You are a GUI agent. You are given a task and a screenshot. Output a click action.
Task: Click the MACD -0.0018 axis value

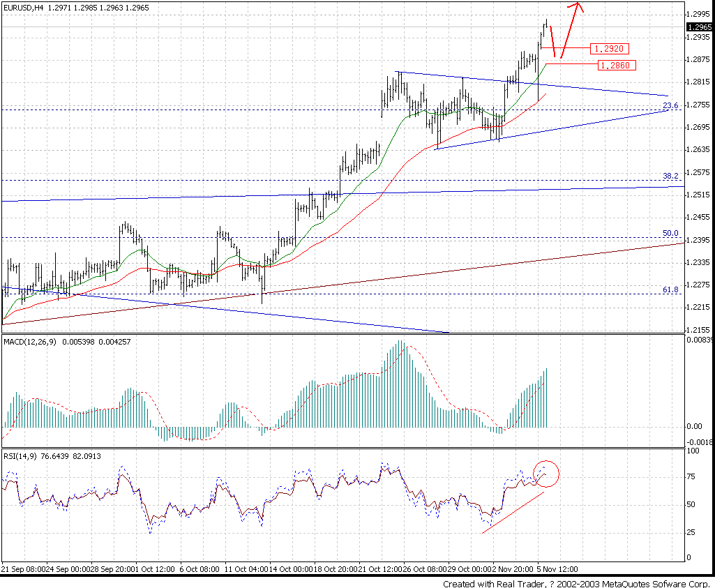[700, 442]
